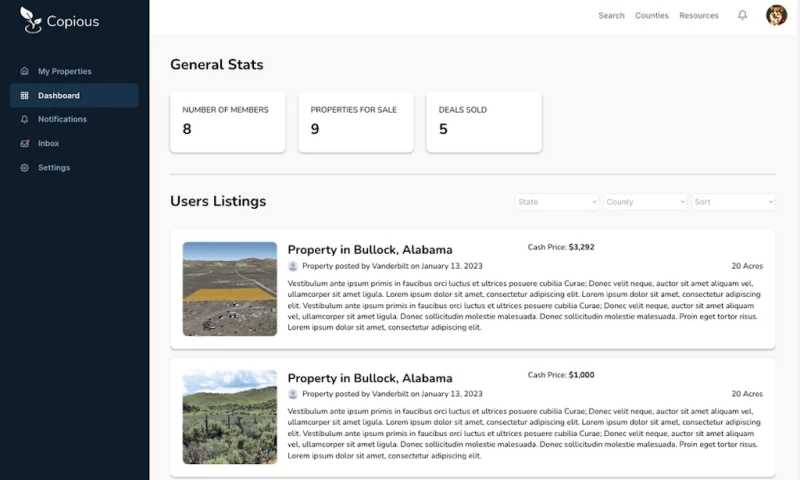Image resolution: width=800 pixels, height=480 pixels.
Task: Click the desert lot thumbnail with yellow parcel
Action: (229, 288)
